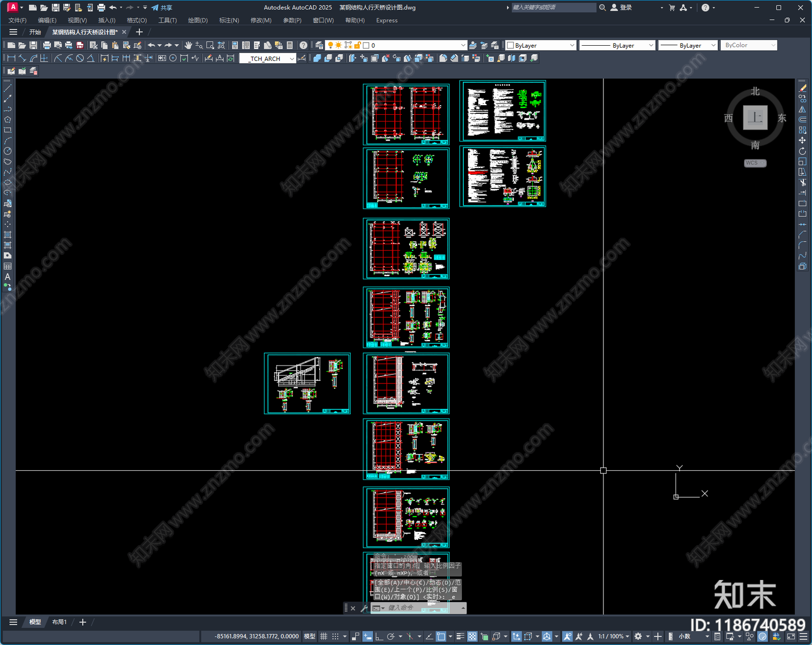The height and width of the screenshot is (645, 812).
Task: Toggle Clean Screen in the status bar
Action: [791, 636]
